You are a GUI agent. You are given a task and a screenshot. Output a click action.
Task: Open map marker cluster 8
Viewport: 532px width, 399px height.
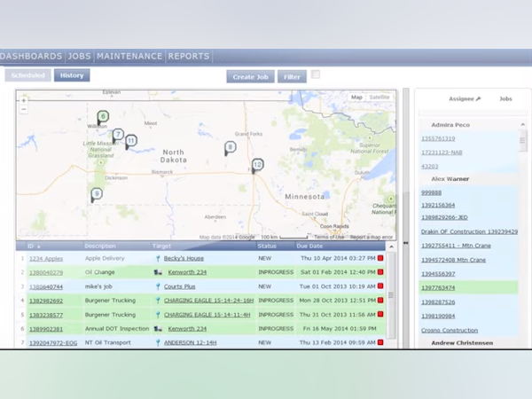pos(230,147)
